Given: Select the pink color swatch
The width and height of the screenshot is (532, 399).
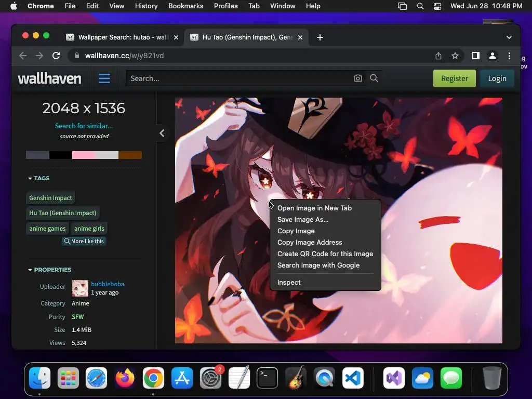Looking at the screenshot, I should coord(84,155).
